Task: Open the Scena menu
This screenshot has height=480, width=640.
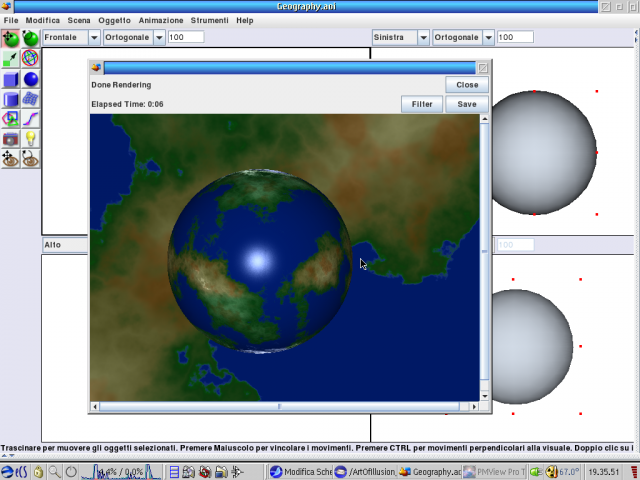Action: [x=79, y=20]
